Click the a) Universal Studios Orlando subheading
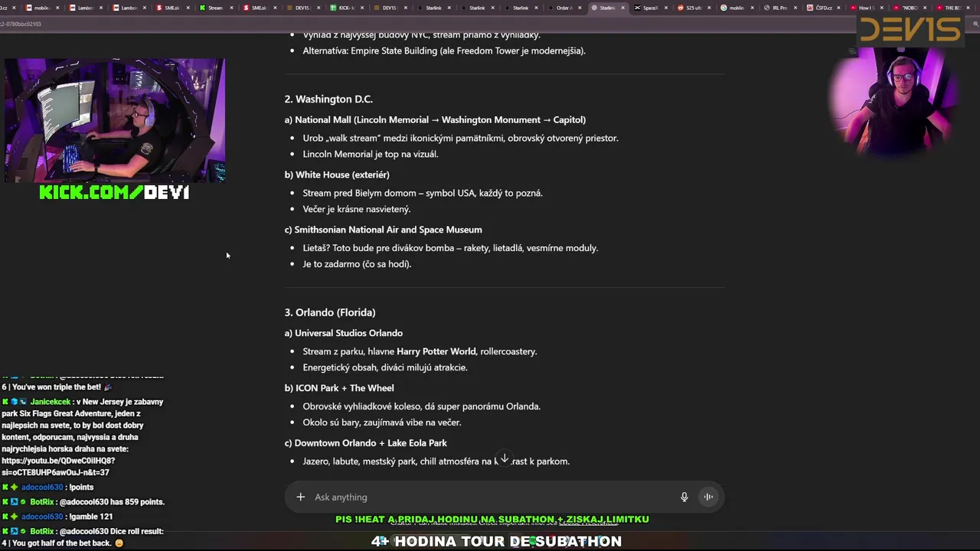Image resolution: width=980 pixels, height=551 pixels. pyautogui.click(x=343, y=333)
